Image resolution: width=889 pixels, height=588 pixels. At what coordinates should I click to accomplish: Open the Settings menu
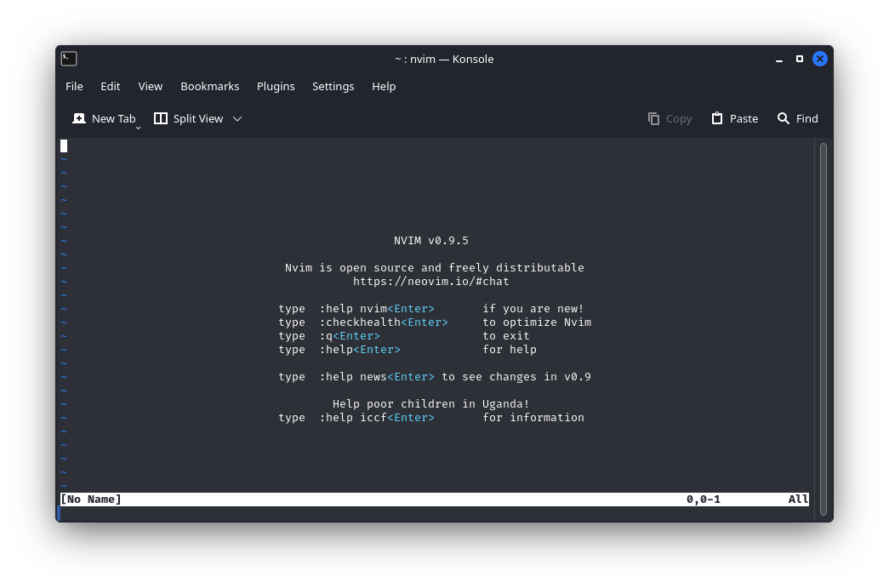(x=333, y=86)
